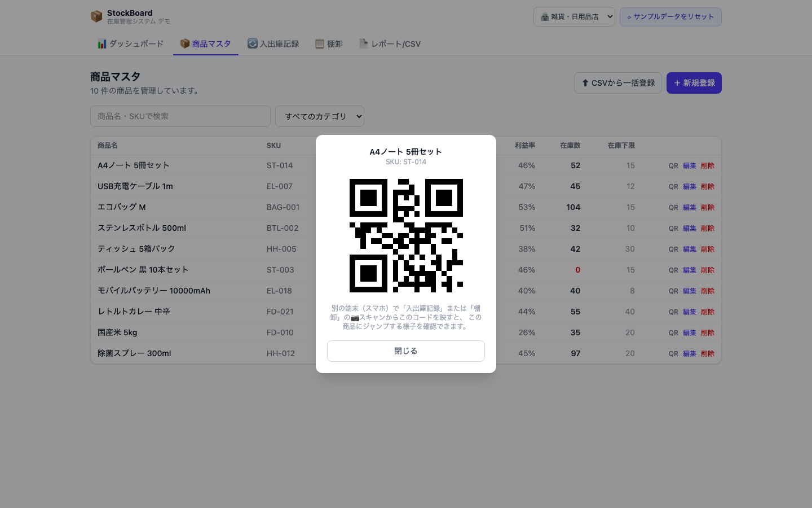Screen dimensions: 812x508
Task: Show QR for A4ノート 5冊セット row
Action: coord(673,166)
